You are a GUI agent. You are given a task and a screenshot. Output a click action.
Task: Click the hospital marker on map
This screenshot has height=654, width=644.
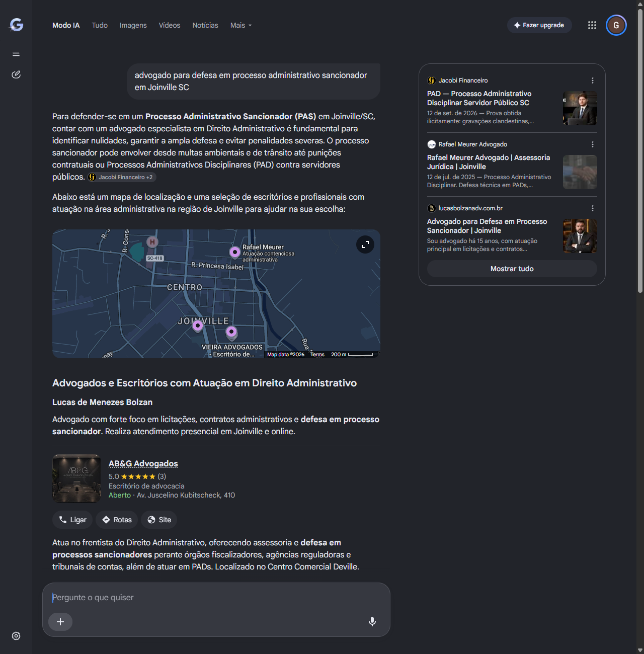point(152,242)
